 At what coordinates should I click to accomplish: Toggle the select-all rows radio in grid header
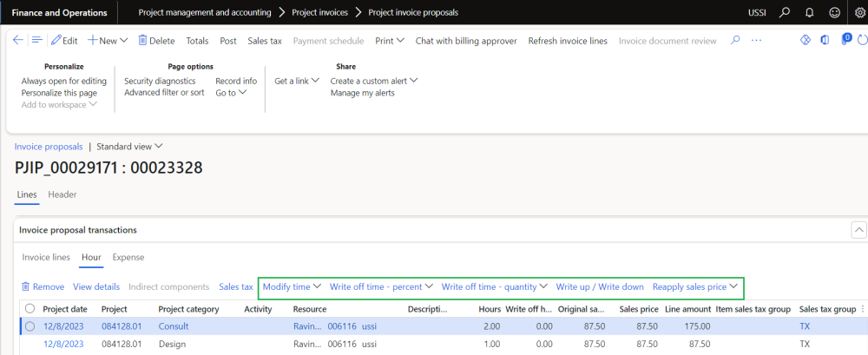click(30, 309)
